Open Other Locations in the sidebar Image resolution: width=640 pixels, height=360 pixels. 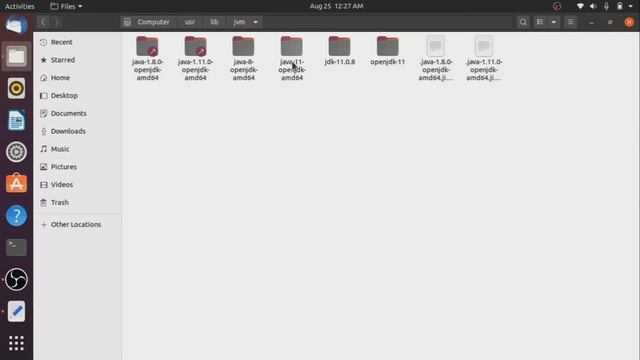tap(78, 224)
